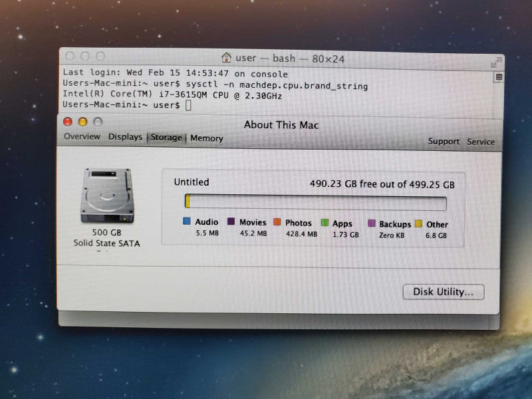Select the Storage tab
This screenshot has height=399, width=532.
tap(166, 138)
